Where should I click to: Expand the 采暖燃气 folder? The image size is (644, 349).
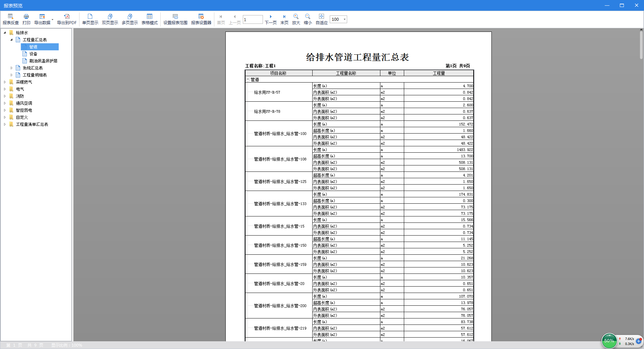5,82
